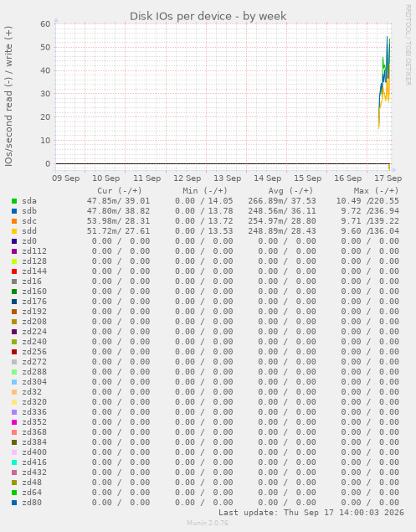The width and height of the screenshot is (416, 532).
Task: Click the chart title Disk IOs per device
Action: [x=208, y=16]
